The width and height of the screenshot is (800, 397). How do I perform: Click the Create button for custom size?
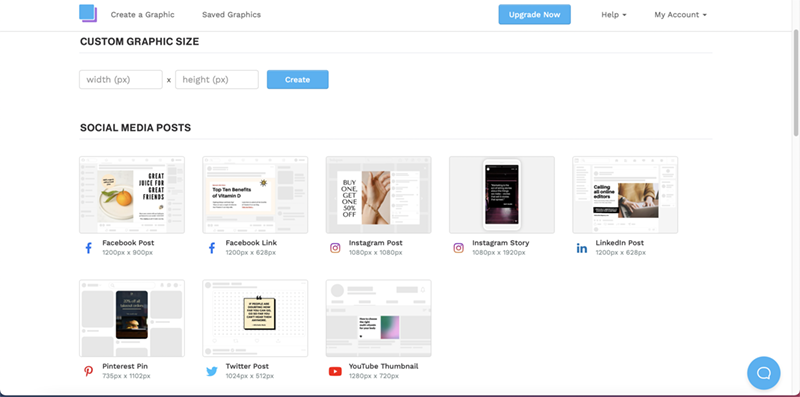[x=297, y=80]
